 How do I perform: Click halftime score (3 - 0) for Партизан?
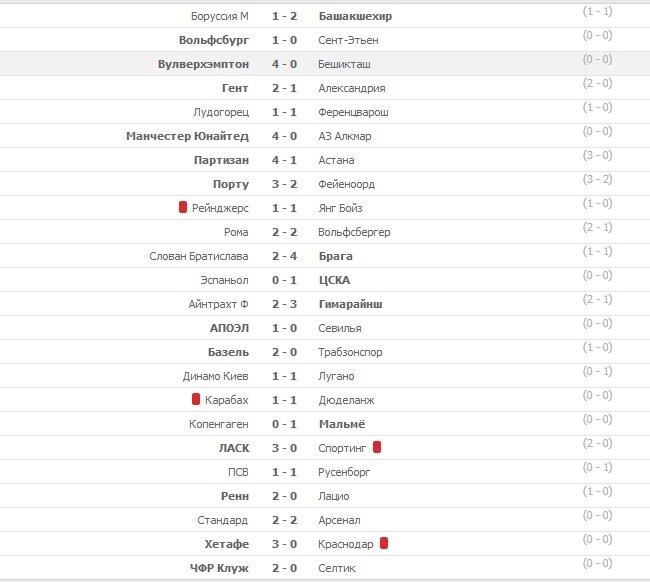597,155
